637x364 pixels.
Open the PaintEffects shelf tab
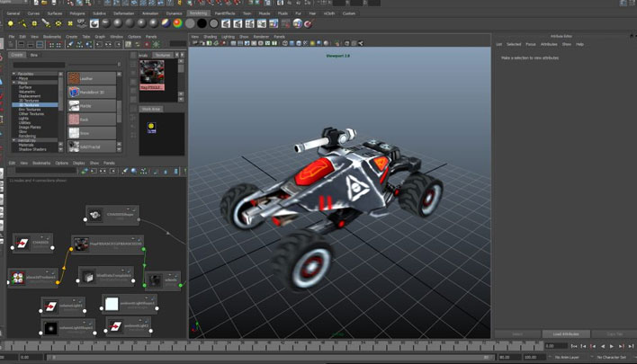(225, 13)
